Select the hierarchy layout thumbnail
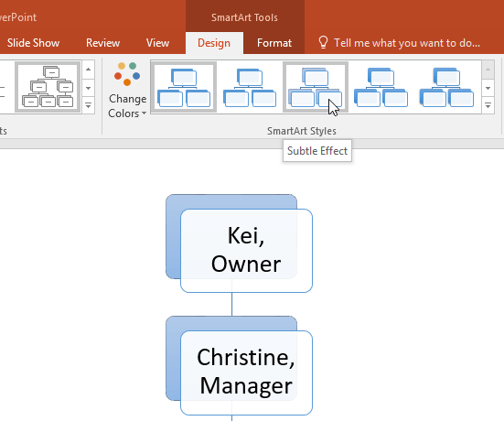Image resolution: width=504 pixels, height=421 pixels. 48,87
